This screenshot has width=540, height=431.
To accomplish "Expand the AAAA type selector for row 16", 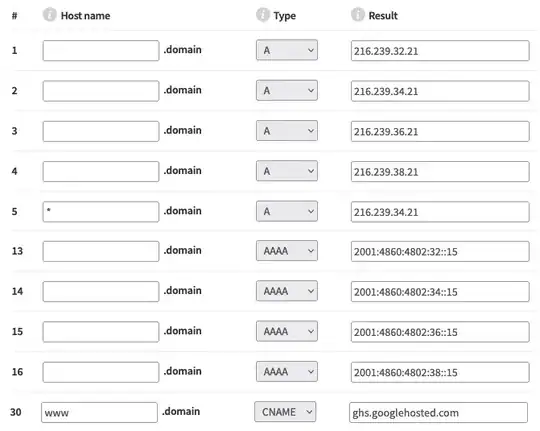I will tap(287, 372).
